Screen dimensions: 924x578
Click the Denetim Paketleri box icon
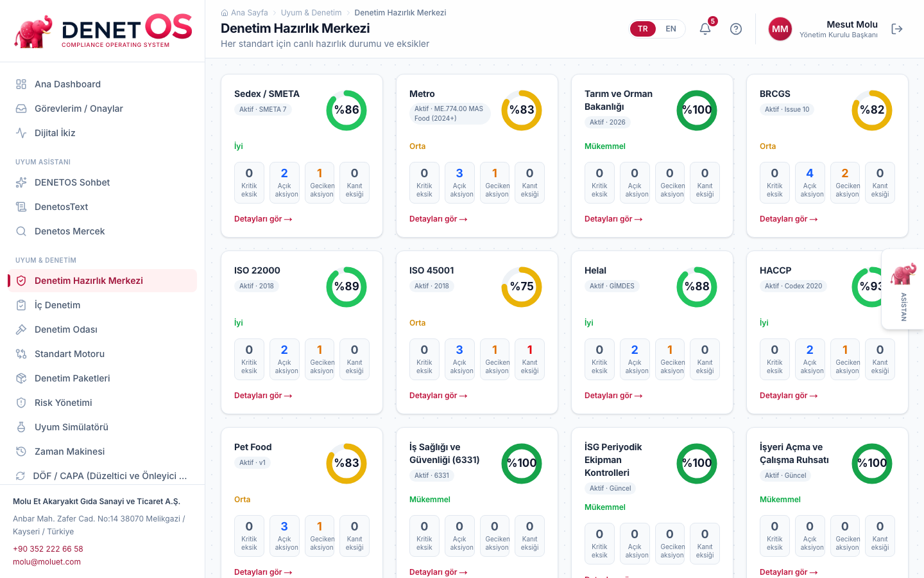coord(21,378)
